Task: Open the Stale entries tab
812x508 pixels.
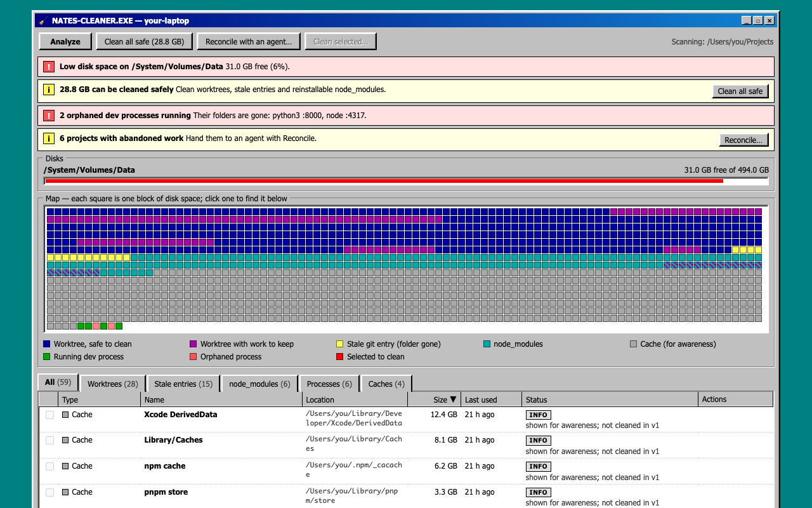Action: pos(183,384)
